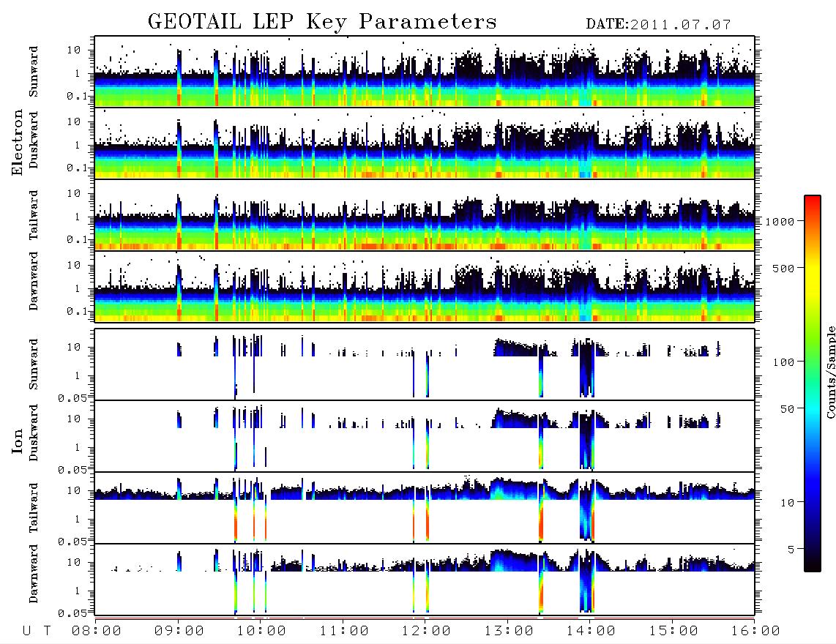Select the "DATE:2011.07.07" label

tap(658, 25)
